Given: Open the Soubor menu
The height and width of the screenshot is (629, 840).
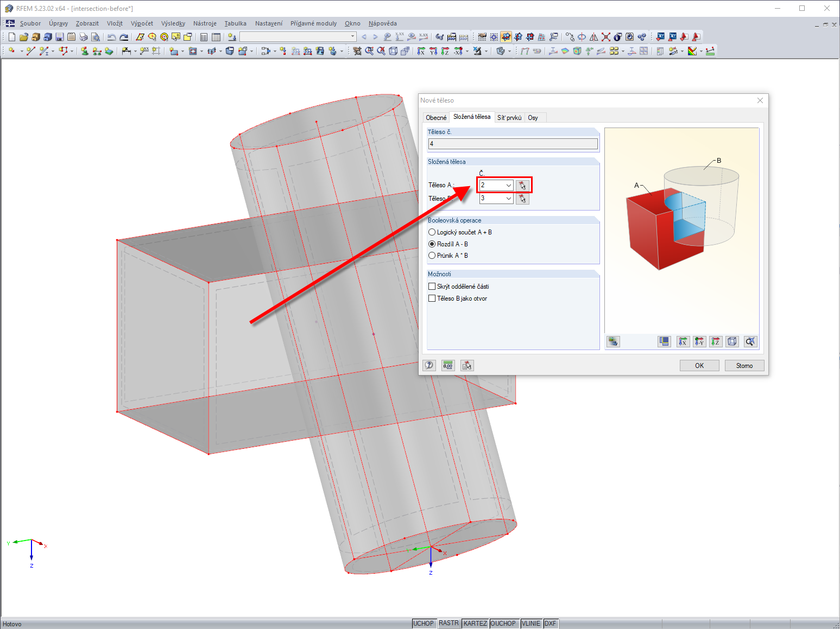Looking at the screenshot, I should tap(30, 23).
